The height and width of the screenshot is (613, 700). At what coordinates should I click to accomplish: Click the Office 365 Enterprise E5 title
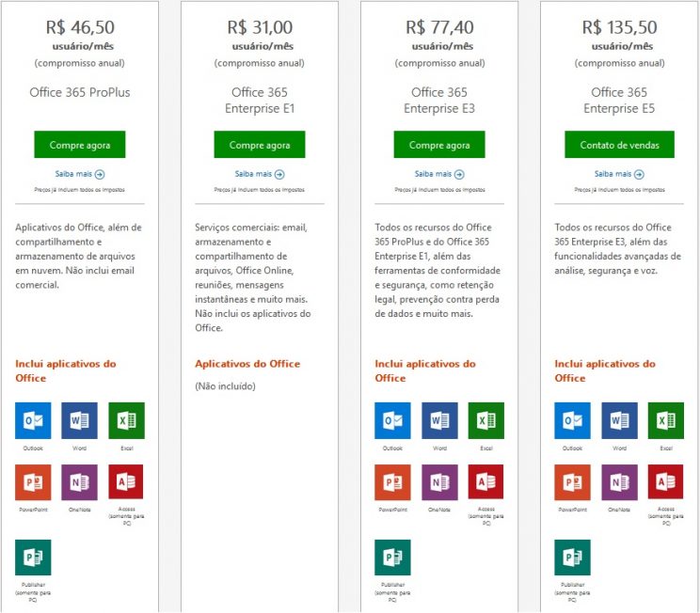619,101
